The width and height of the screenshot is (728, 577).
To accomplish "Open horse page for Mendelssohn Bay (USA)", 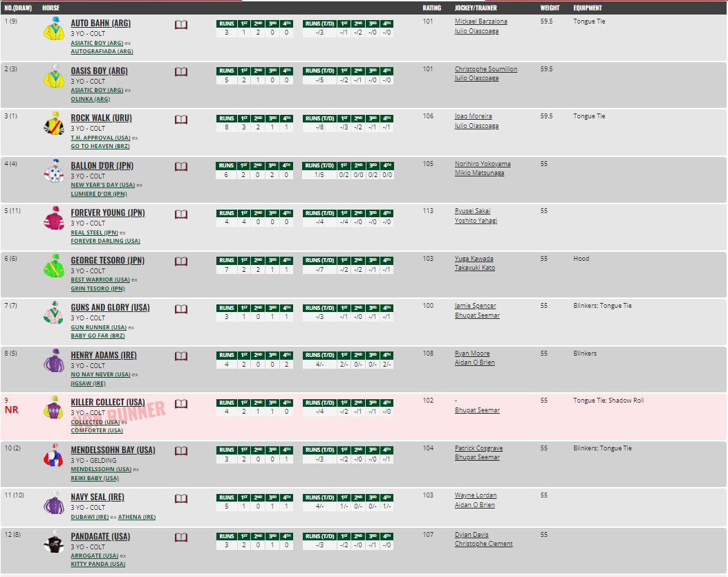I will 113,450.
